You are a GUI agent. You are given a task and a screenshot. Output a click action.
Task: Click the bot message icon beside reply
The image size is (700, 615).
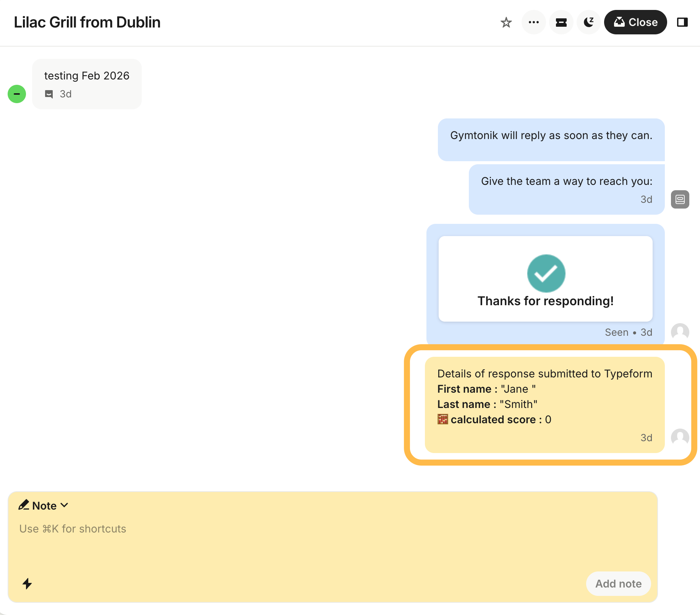click(x=680, y=199)
